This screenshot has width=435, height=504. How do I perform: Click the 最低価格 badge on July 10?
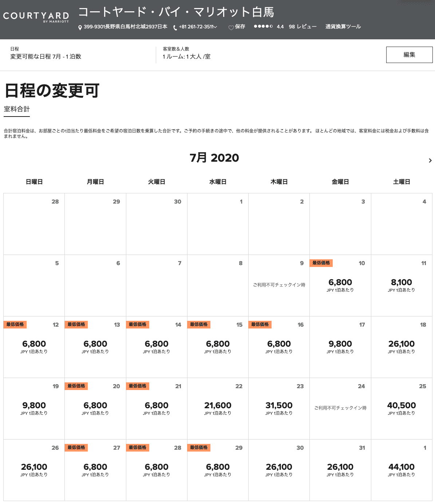pos(321,263)
